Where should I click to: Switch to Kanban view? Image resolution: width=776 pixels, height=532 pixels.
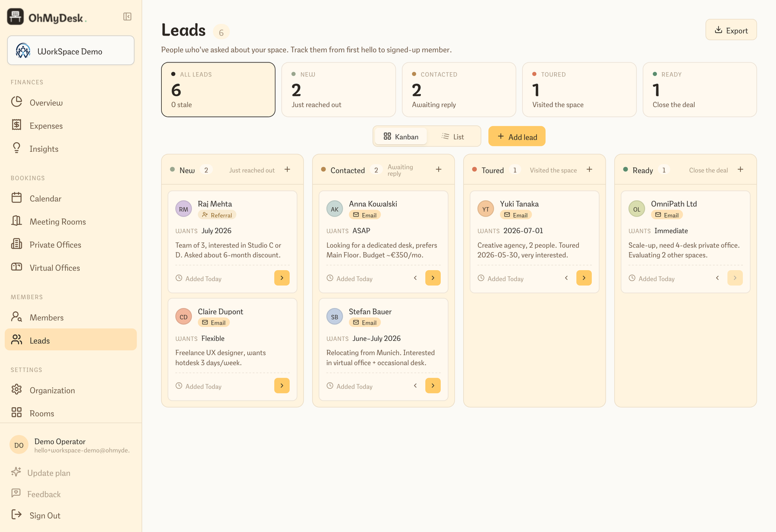401,136
